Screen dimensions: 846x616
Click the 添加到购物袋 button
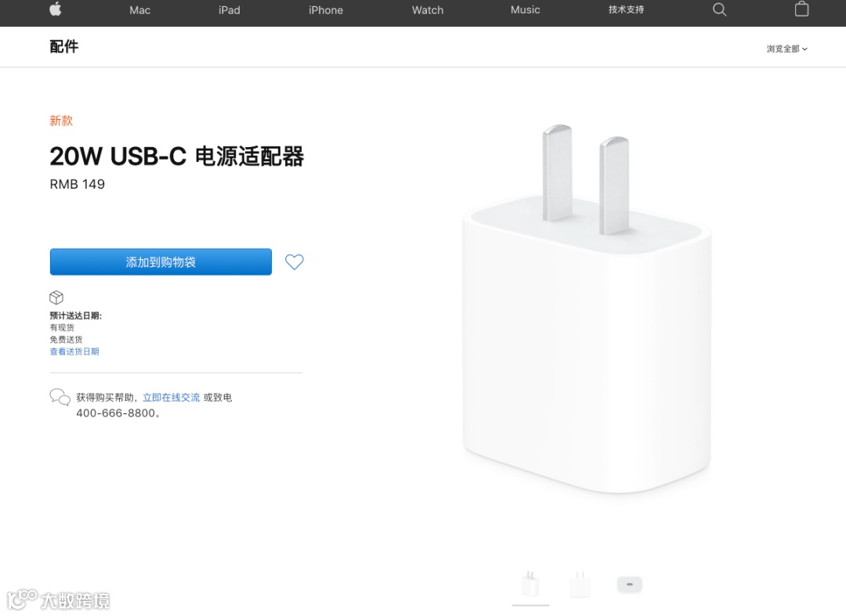coord(161,262)
